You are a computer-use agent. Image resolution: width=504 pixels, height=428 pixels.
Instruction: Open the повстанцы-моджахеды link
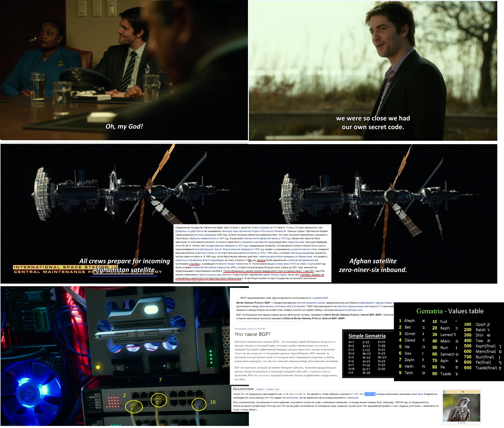tap(302, 253)
